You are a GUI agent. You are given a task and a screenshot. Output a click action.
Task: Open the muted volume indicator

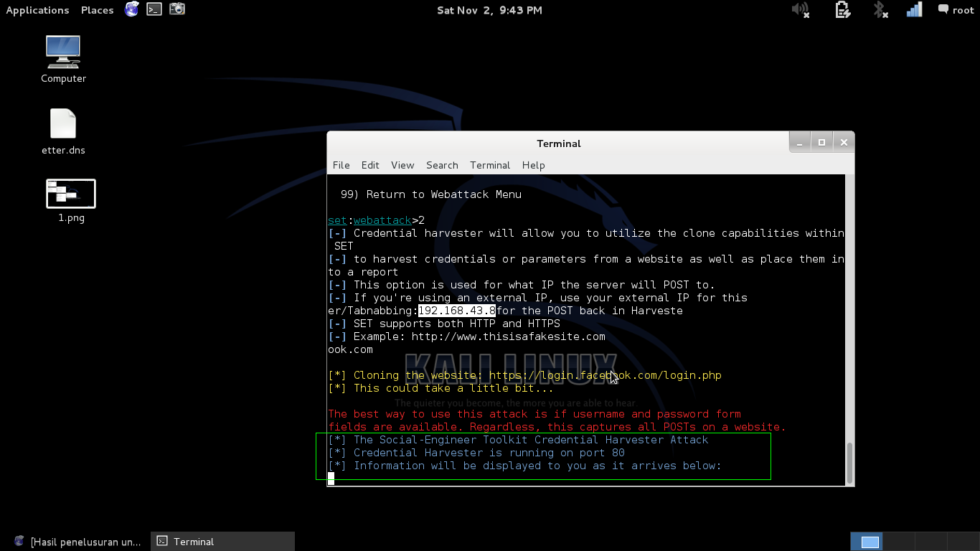pyautogui.click(x=801, y=10)
